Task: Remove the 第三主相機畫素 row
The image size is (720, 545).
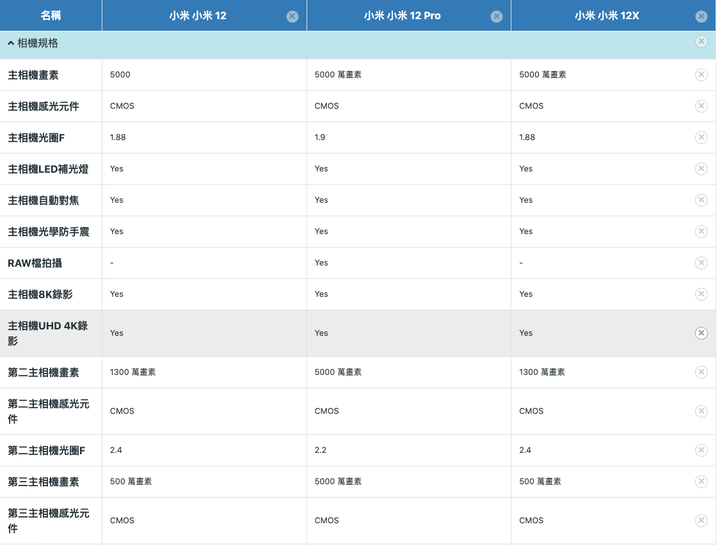Action: (x=701, y=481)
